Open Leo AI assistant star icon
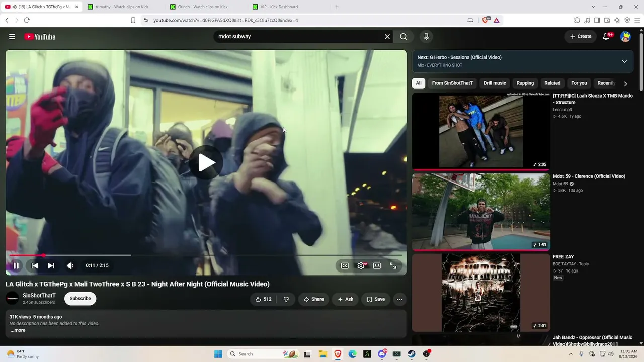The height and width of the screenshot is (362, 644). (617, 20)
